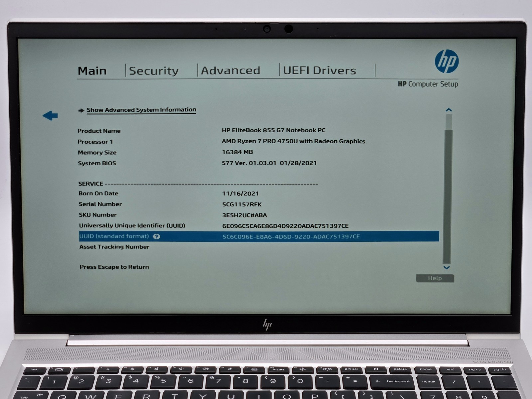Screen dimensions: 532x399
Task: Click S77 Ver. 01.03.01 BIOS value
Action: (269, 163)
